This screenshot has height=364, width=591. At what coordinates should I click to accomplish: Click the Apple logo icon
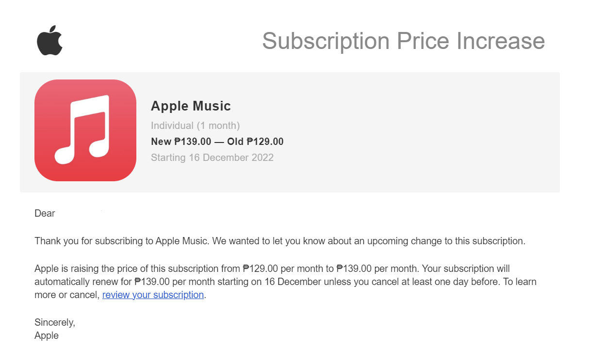click(50, 41)
